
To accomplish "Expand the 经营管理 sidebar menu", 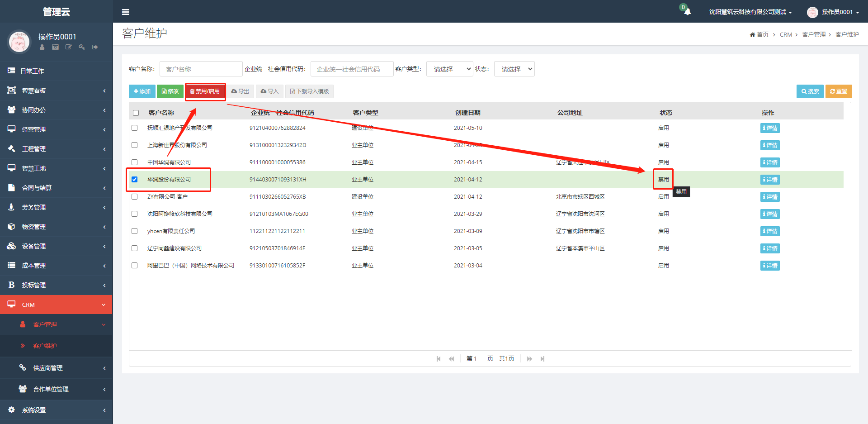I will (56, 129).
